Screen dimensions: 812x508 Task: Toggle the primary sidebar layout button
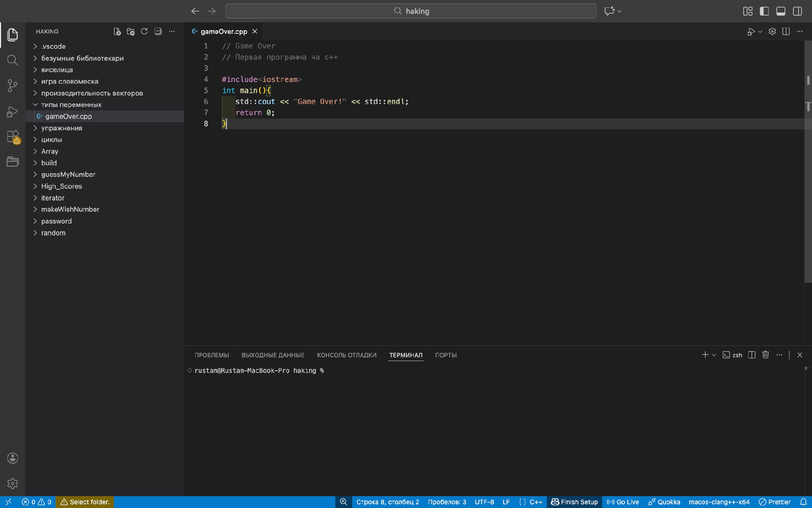point(764,11)
